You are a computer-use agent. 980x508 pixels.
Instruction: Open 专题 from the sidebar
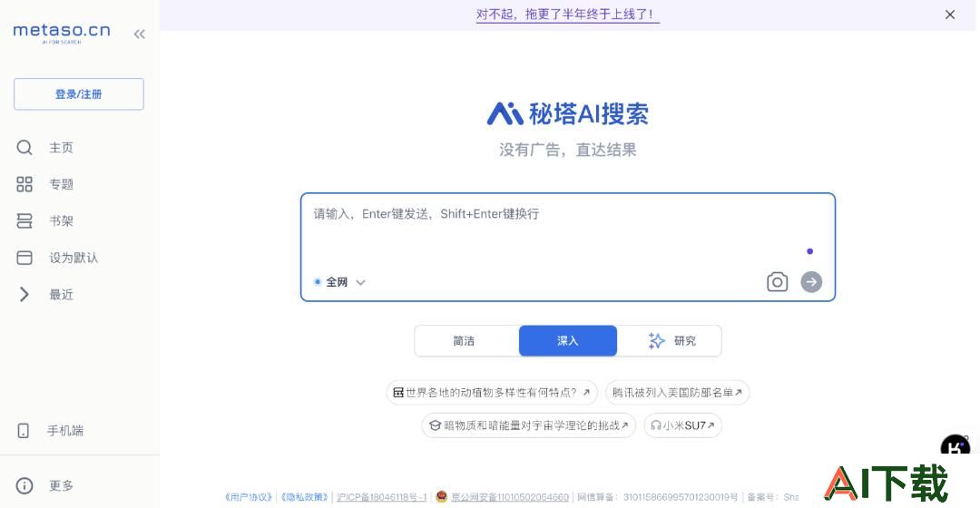62,184
